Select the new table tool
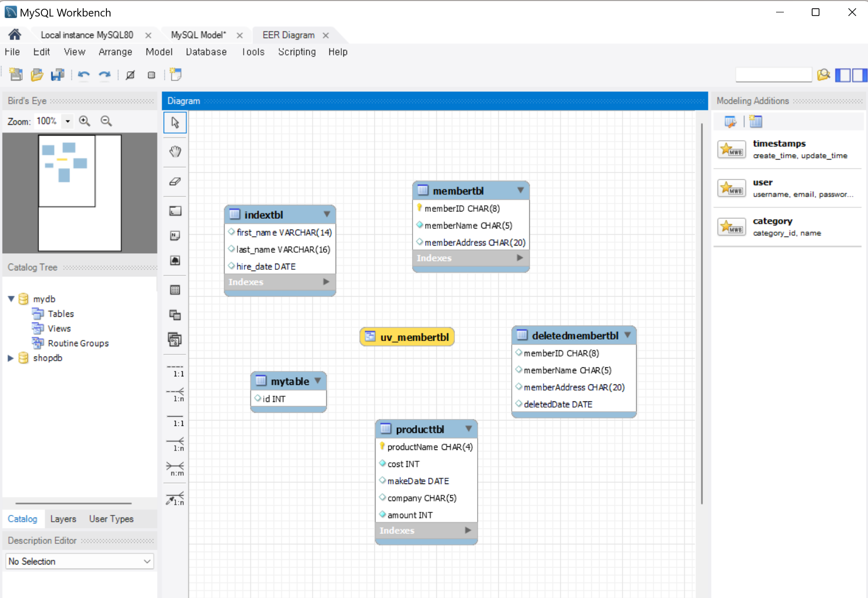868x598 pixels. [x=175, y=290]
